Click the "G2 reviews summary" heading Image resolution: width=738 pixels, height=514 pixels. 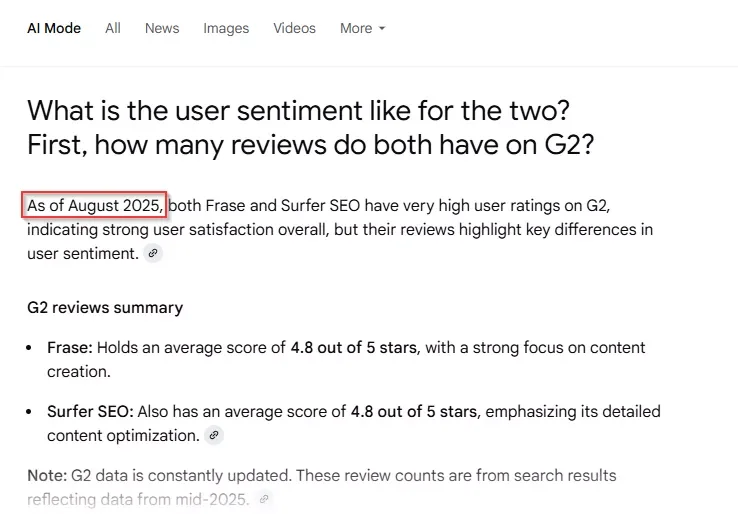[105, 307]
